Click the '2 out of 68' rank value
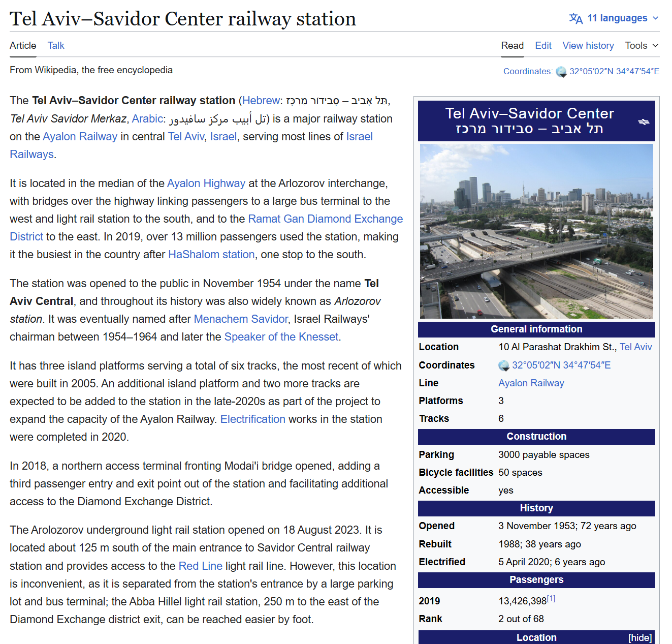This screenshot has height=644, width=672. (x=521, y=619)
